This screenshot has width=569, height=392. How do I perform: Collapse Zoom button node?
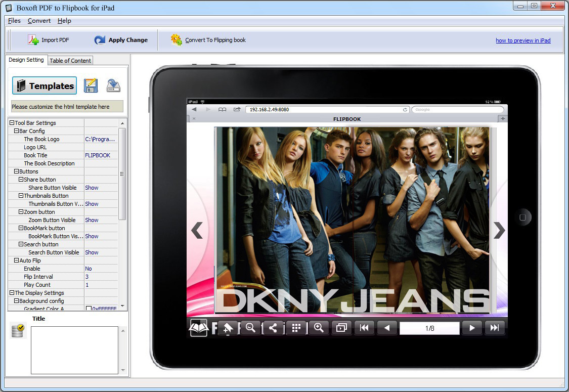(x=21, y=211)
